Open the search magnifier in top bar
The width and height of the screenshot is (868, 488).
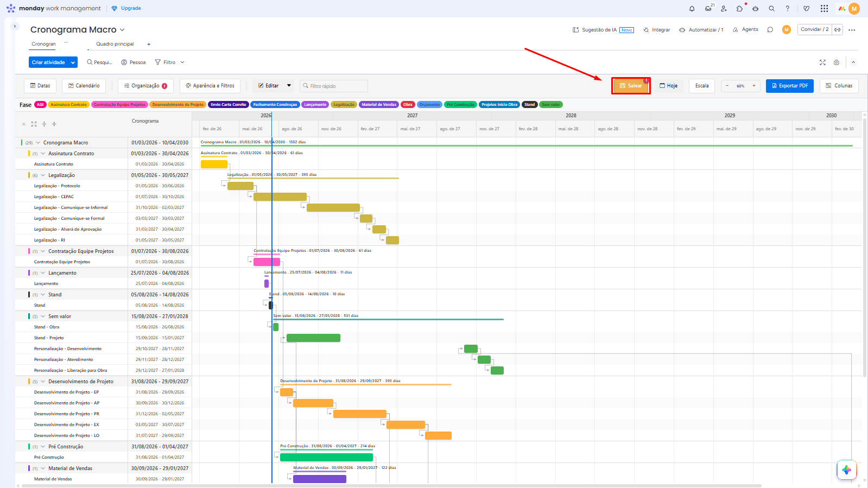point(771,9)
